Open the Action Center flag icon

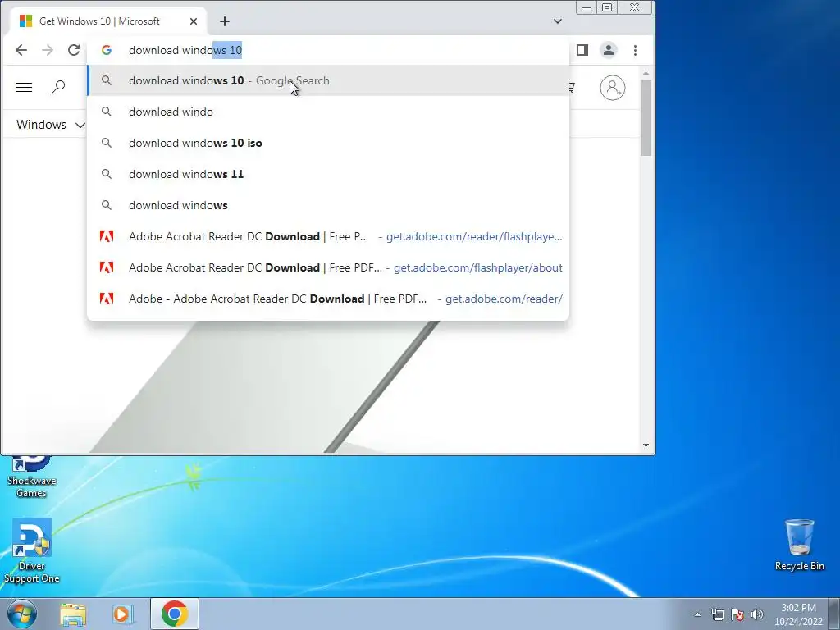(737, 614)
